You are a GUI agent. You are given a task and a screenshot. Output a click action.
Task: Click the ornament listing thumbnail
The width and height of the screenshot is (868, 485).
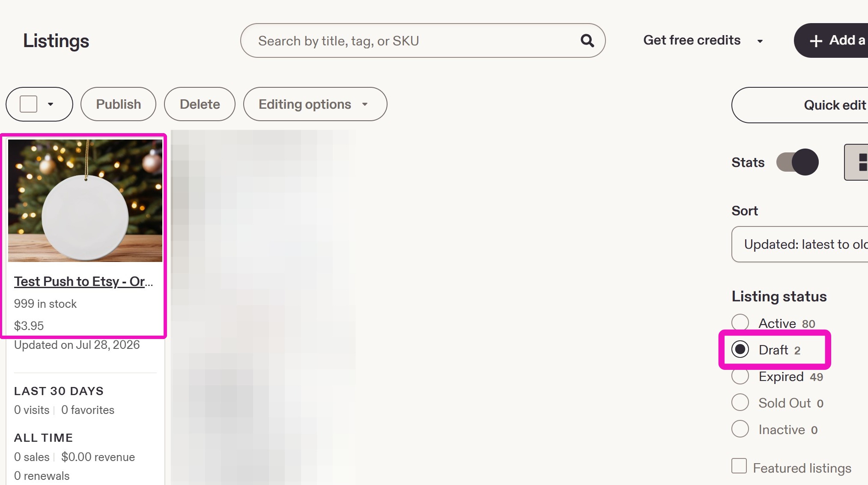[x=85, y=200]
